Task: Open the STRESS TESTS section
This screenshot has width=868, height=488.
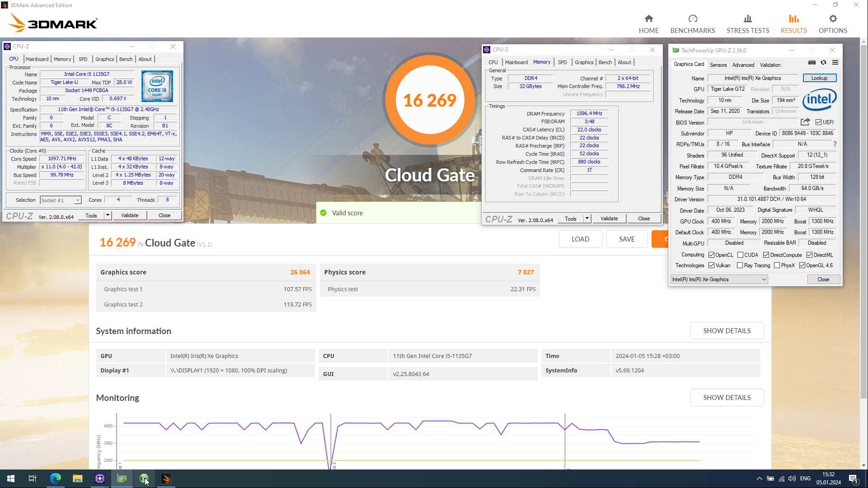Action: pos(747,24)
